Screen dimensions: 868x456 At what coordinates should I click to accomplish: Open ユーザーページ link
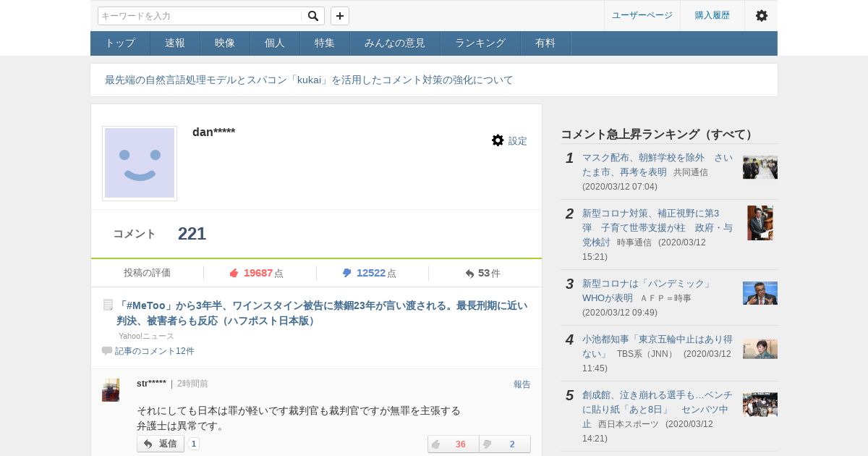[x=642, y=15]
